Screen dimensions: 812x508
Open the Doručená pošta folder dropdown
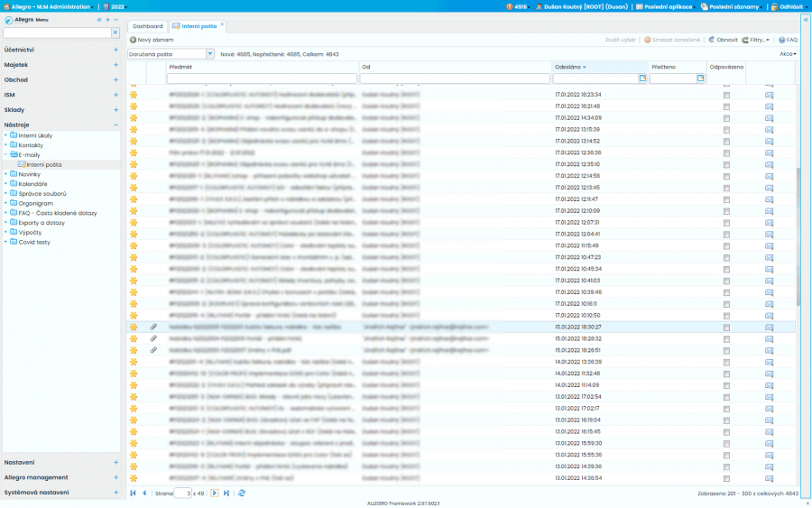pos(210,54)
